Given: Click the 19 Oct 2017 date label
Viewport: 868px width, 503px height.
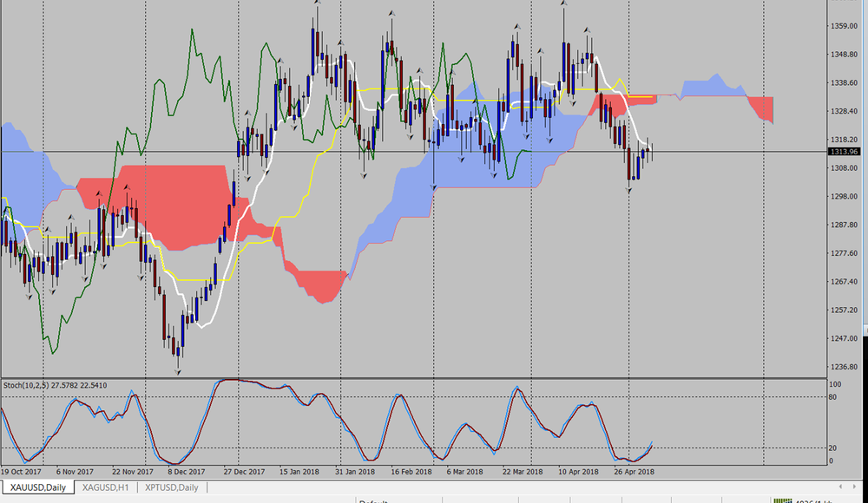Looking at the screenshot, I should (21, 472).
